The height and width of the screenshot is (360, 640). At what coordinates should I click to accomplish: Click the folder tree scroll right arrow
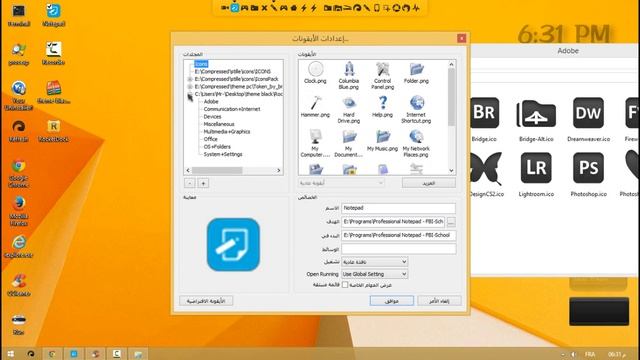(279, 170)
